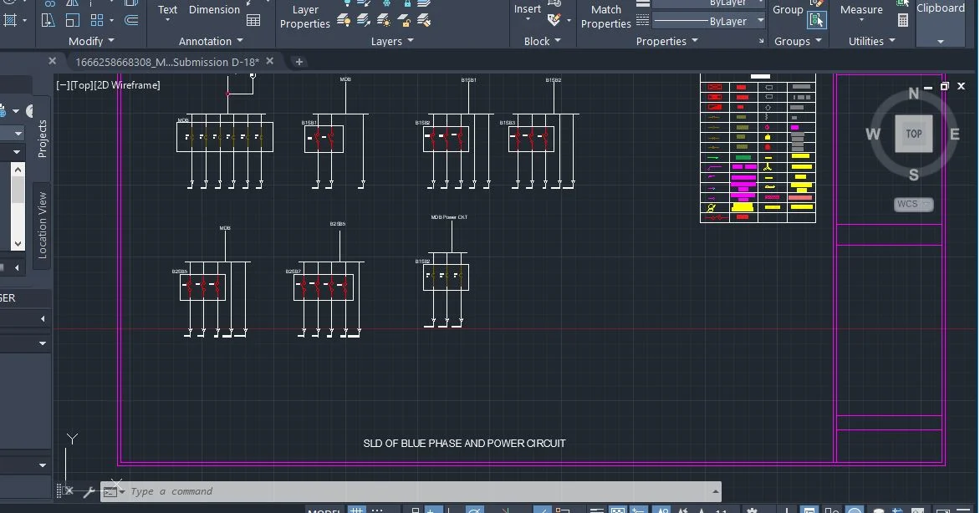Expand the Annotation panel dropdown
The width and height of the screenshot is (980, 513).
tap(240, 41)
